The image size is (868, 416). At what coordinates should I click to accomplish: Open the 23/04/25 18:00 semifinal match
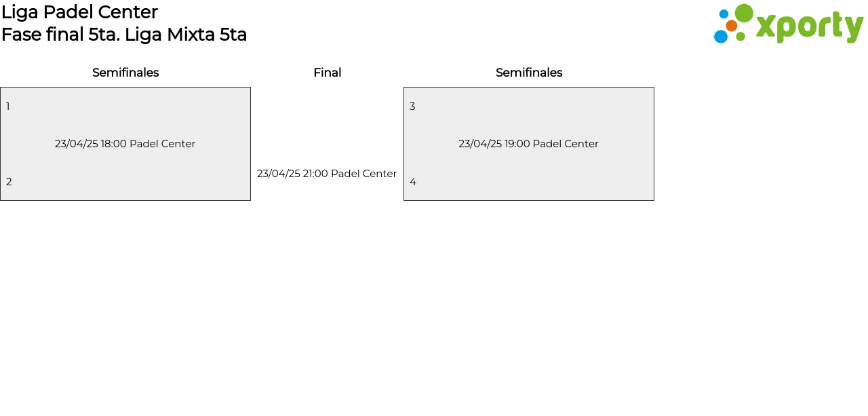tap(125, 144)
